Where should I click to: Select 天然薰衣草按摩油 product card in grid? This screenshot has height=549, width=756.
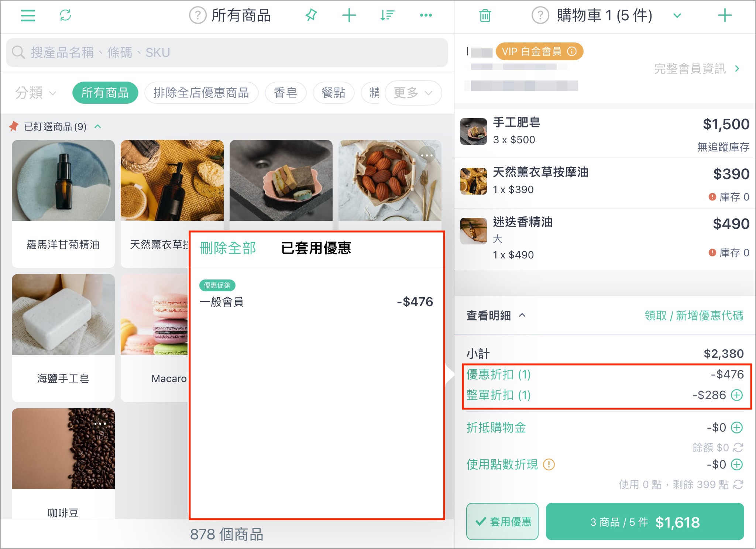coord(172,185)
